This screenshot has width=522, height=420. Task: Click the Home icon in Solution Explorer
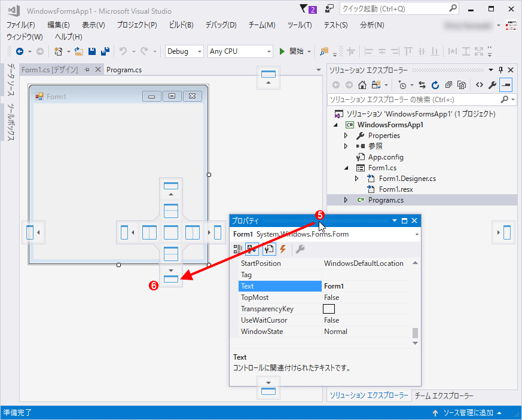362,85
